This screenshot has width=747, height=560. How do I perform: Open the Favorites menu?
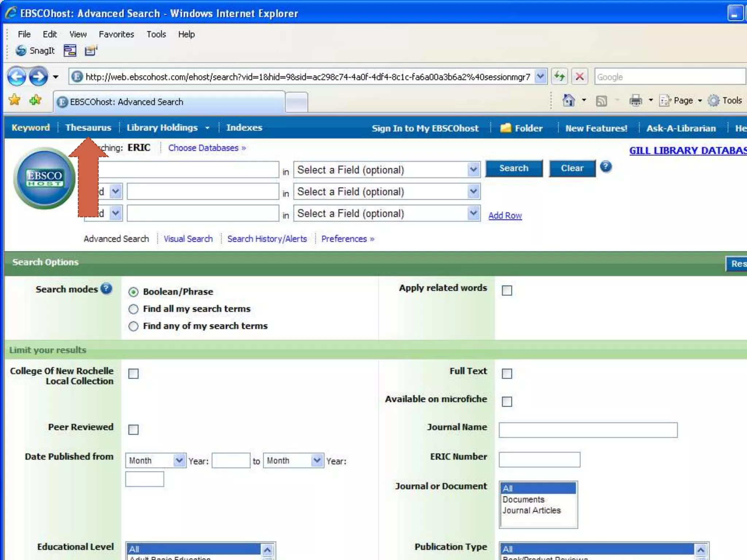point(116,34)
